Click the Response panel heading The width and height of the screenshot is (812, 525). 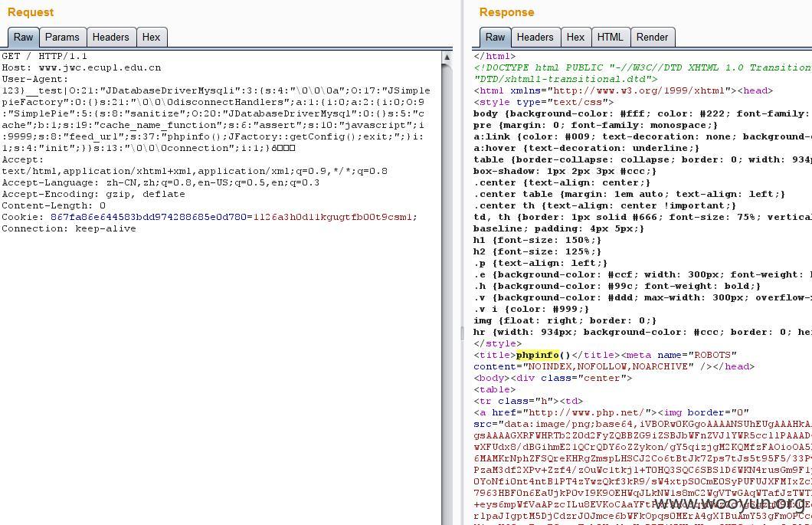(x=506, y=12)
